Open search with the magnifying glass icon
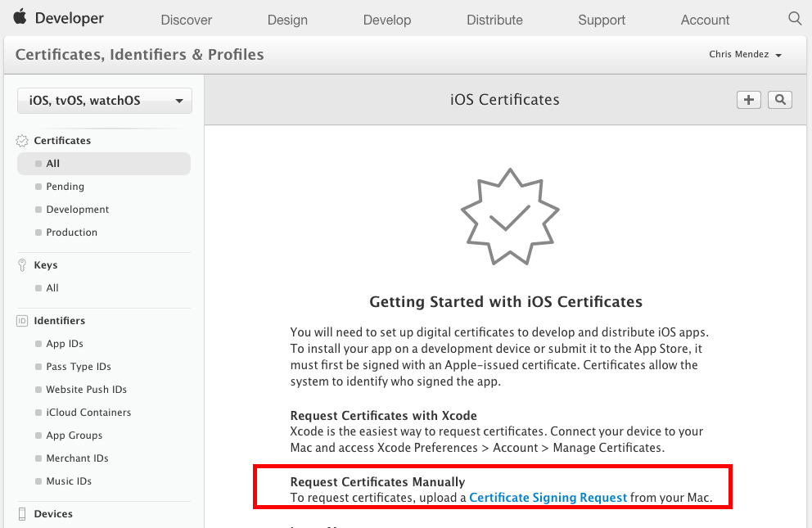This screenshot has width=812, height=528. point(794,16)
